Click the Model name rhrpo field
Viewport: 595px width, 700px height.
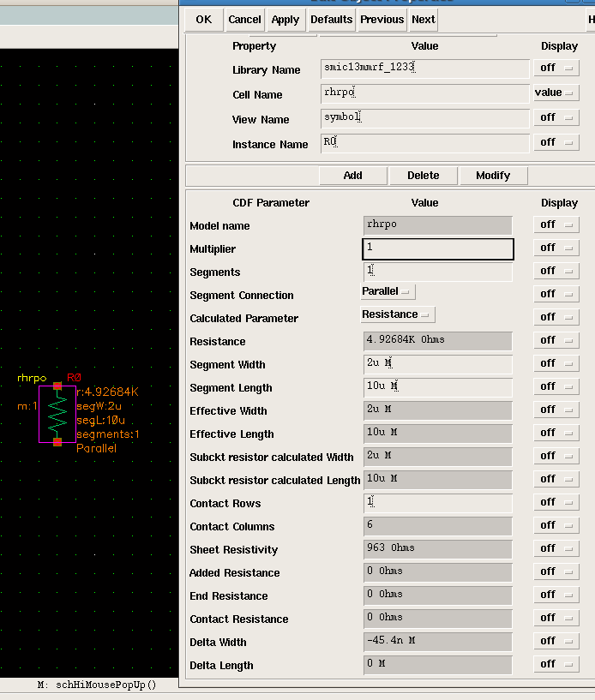[x=438, y=225]
